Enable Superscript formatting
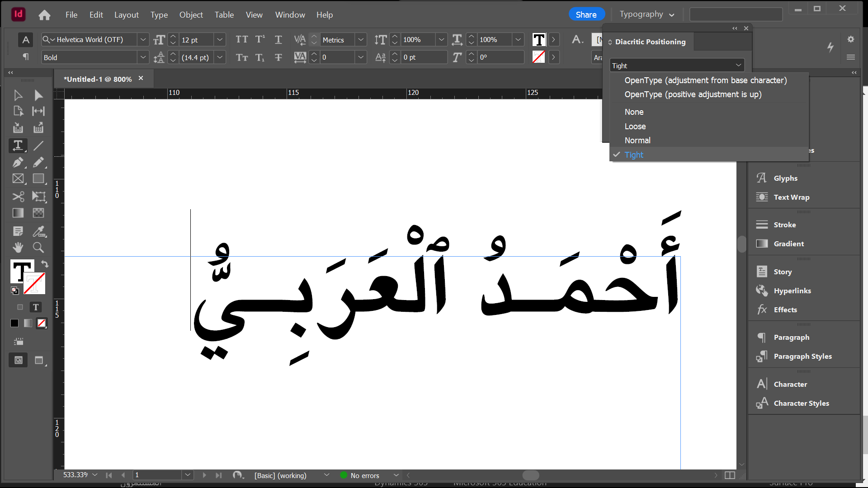The image size is (868, 488). pos(260,40)
